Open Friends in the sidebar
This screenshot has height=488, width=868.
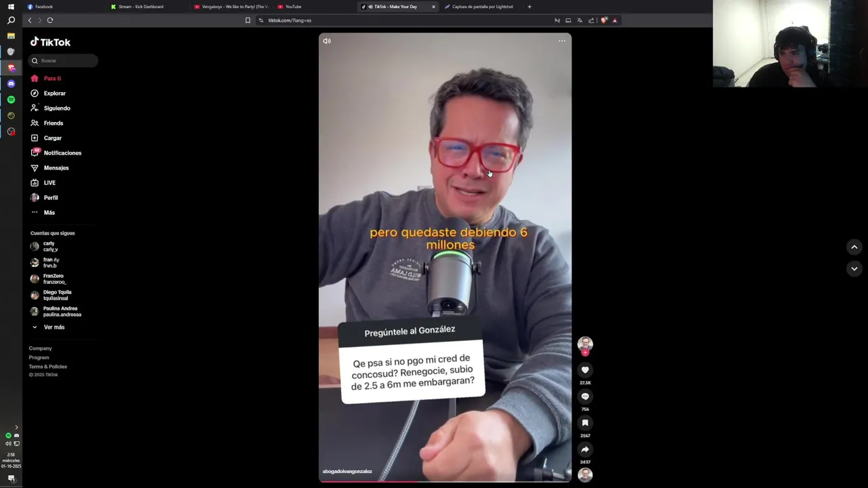46,123
